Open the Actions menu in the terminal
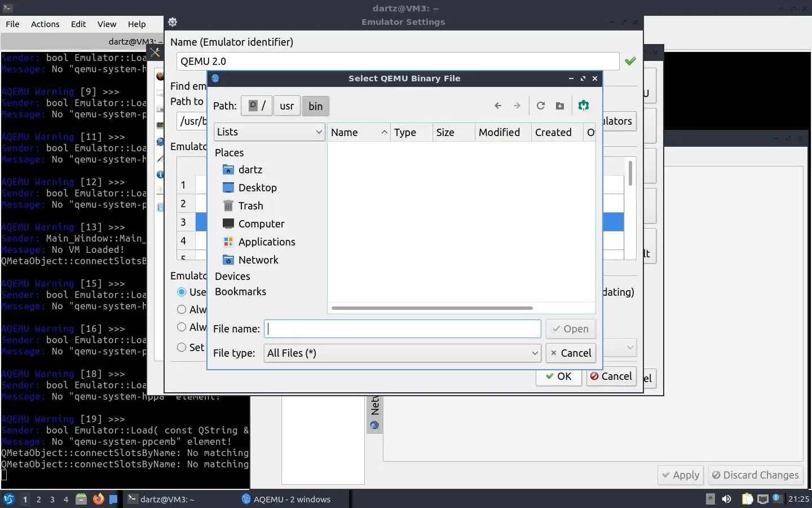812x508 pixels. pyautogui.click(x=45, y=24)
